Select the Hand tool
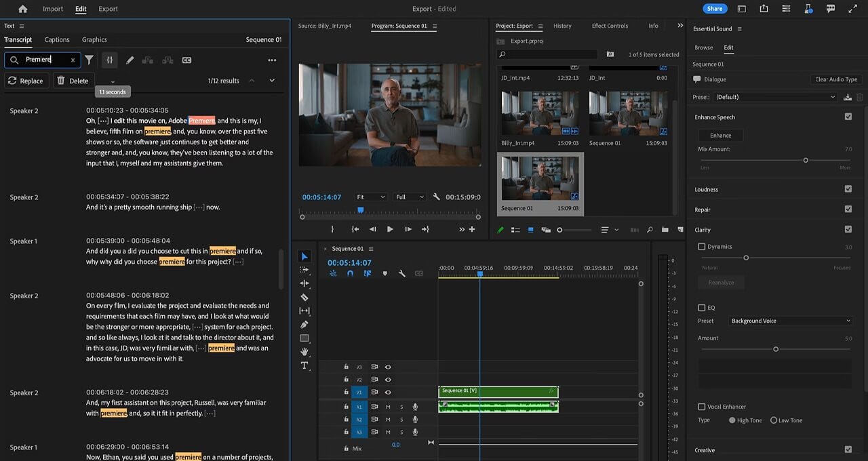The width and height of the screenshot is (868, 461). click(304, 352)
